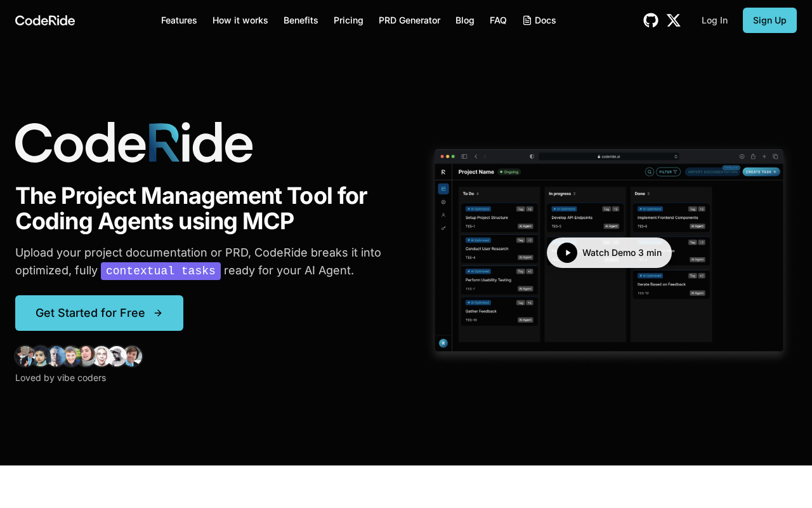Click CREATE TASK in the demo preview

coord(761,171)
